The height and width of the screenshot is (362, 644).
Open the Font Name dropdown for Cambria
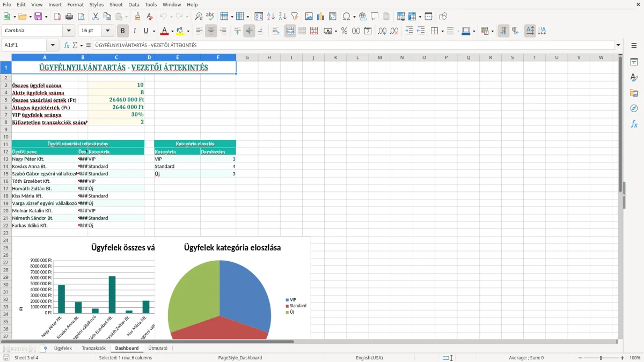click(68, 31)
